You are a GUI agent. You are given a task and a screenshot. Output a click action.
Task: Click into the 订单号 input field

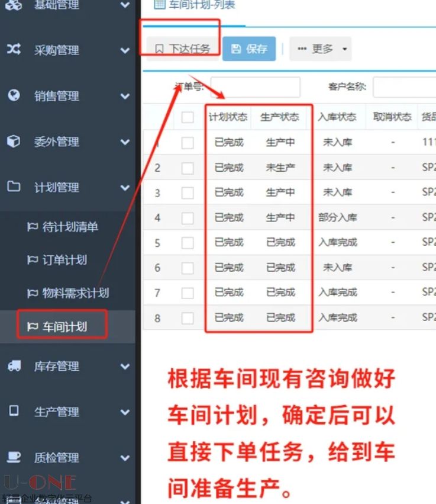click(255, 87)
